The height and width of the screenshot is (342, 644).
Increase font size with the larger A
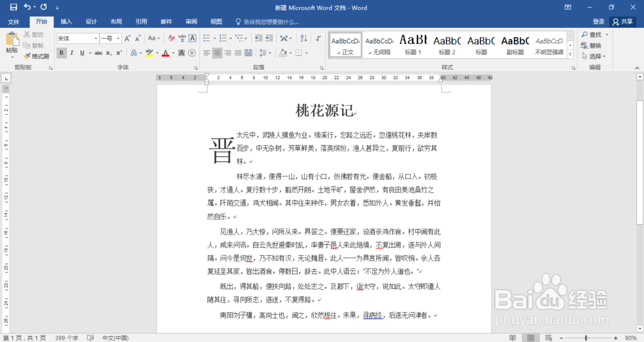tap(128, 38)
